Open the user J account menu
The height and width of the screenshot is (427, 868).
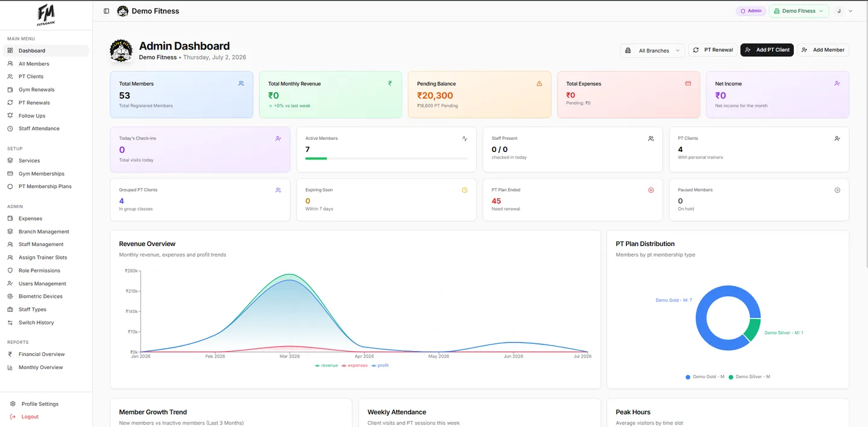pos(845,11)
